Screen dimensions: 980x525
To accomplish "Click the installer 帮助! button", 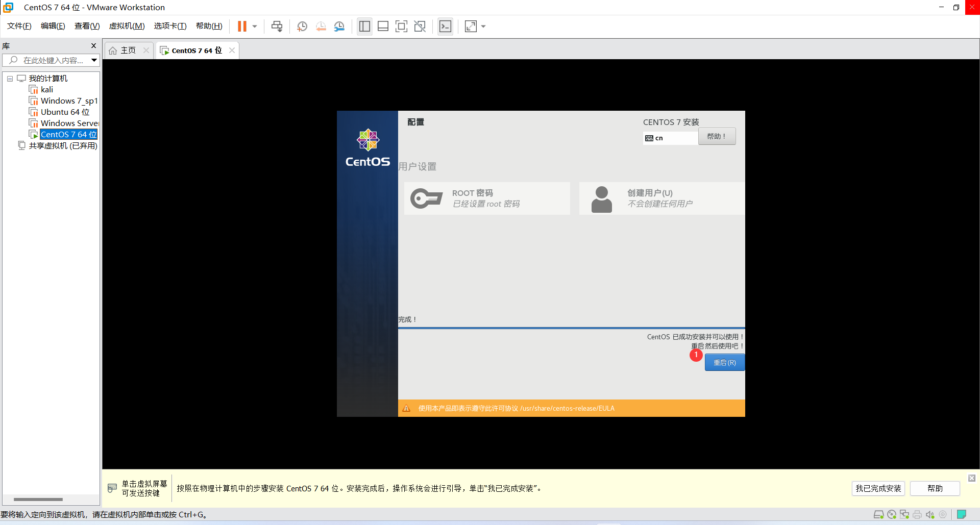I will (717, 136).
